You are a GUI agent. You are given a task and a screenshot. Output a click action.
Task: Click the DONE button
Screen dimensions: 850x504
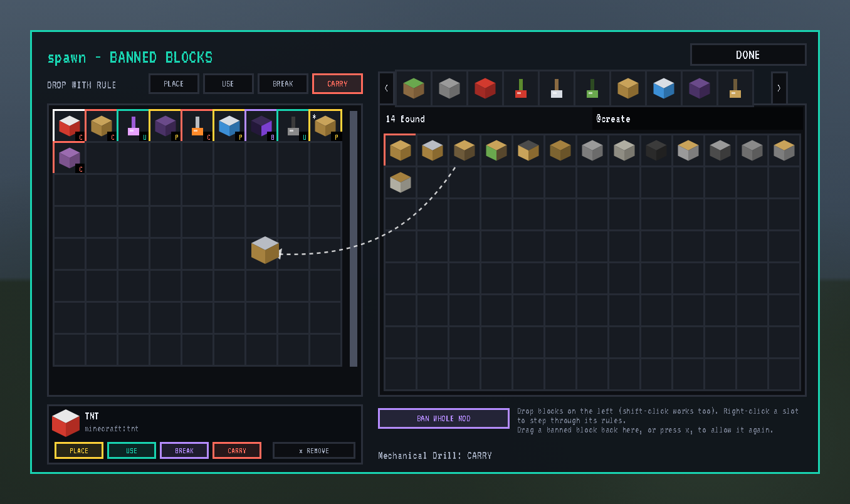click(x=748, y=55)
